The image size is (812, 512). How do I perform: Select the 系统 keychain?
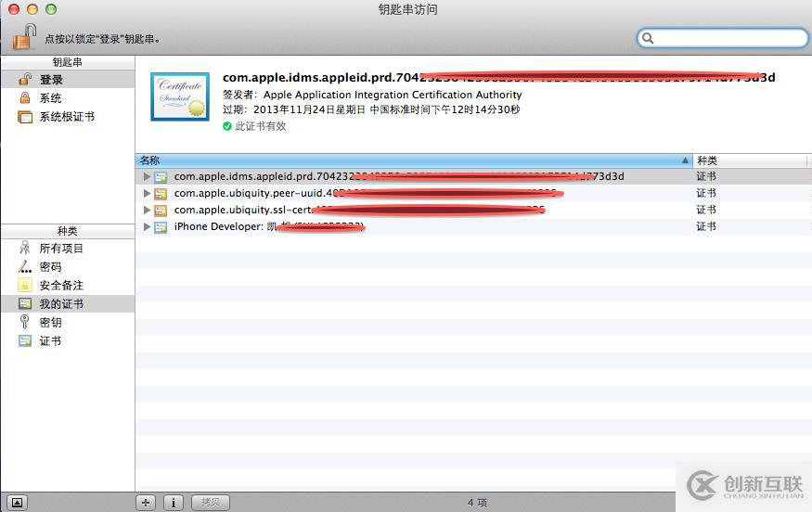tap(68, 97)
